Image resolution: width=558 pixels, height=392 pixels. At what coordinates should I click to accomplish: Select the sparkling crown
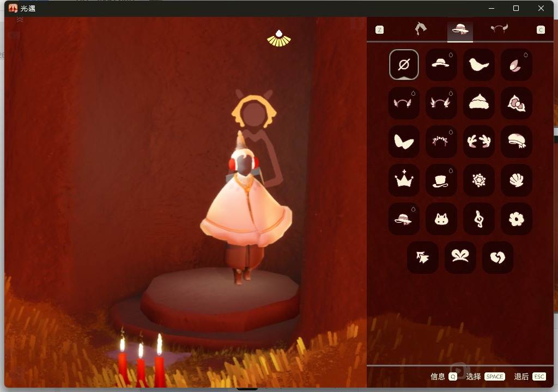pyautogui.click(x=404, y=180)
